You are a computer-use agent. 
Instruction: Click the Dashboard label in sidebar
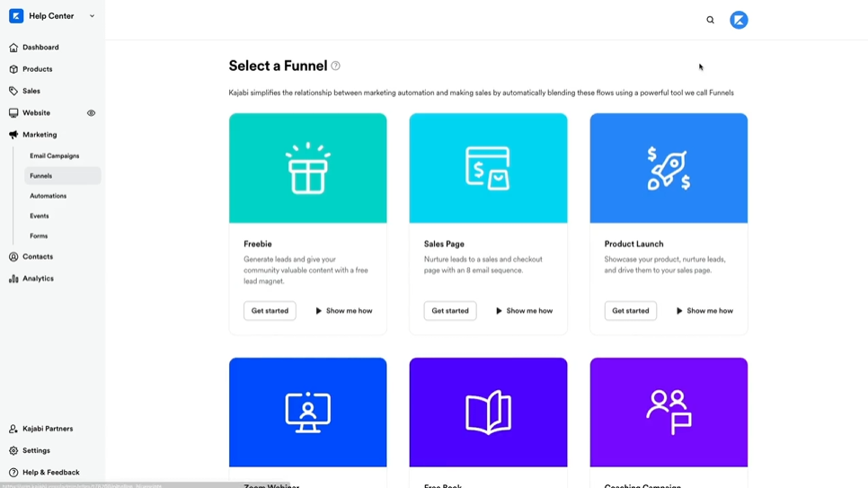[x=40, y=47]
